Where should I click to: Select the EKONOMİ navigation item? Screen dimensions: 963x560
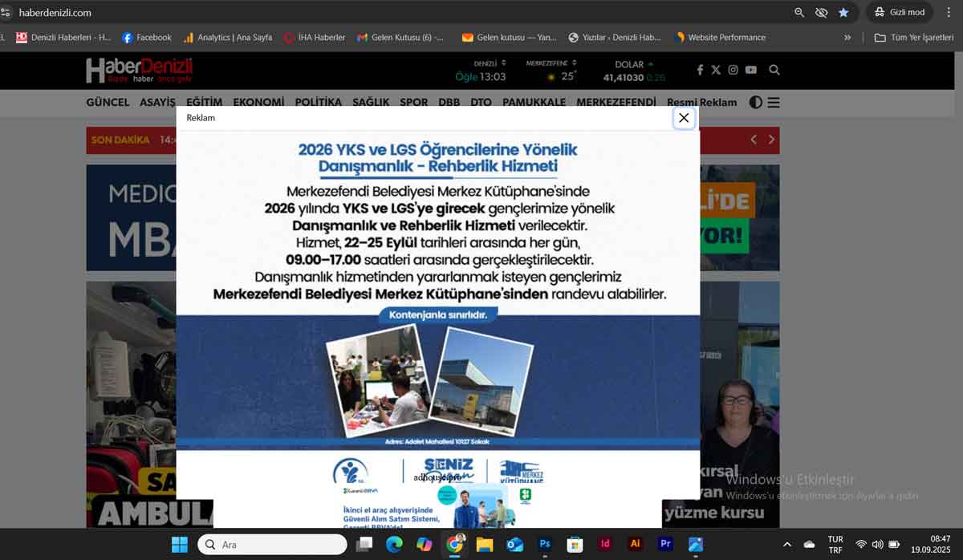click(x=258, y=102)
